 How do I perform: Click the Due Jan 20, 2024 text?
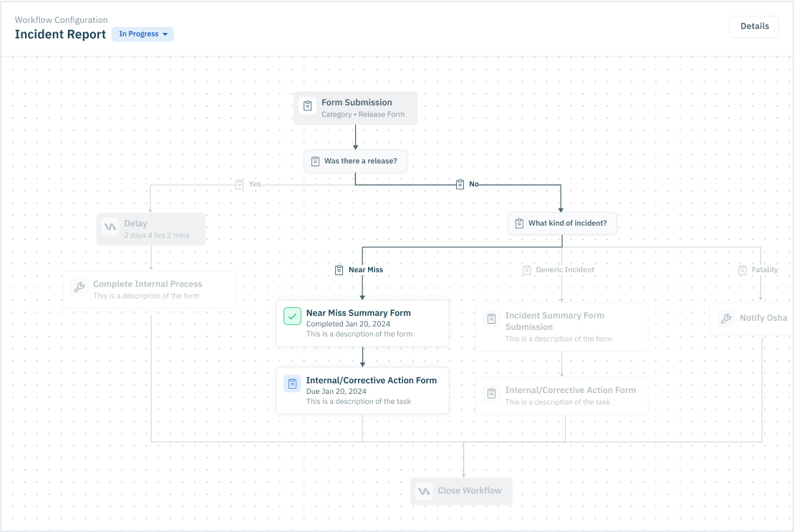pyautogui.click(x=336, y=391)
